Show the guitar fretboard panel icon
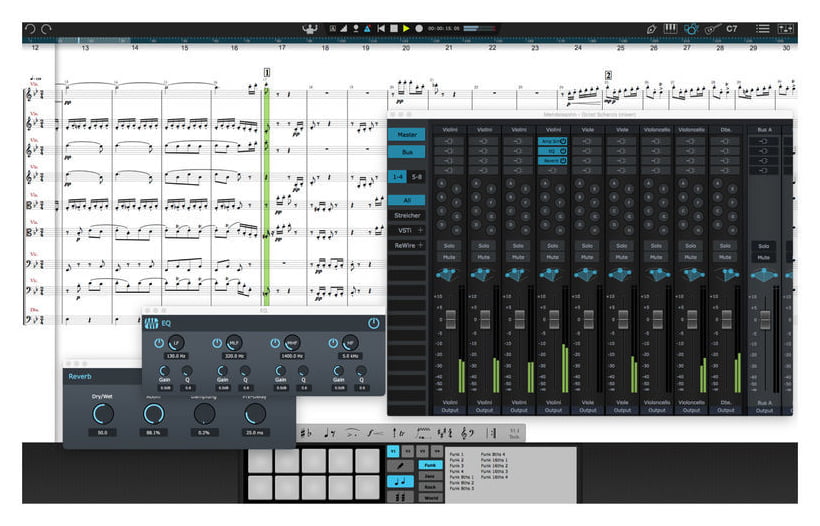Viewport: 820px width, 526px height. [x=712, y=29]
